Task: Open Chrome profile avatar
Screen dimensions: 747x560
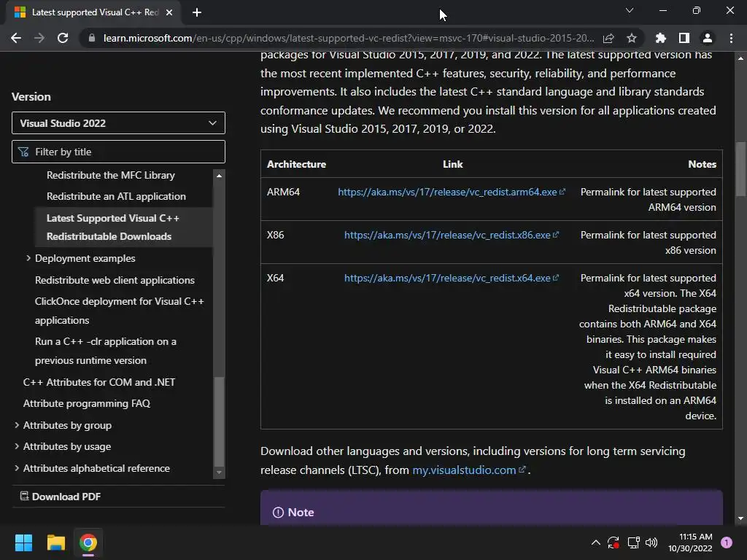Action: tap(708, 38)
